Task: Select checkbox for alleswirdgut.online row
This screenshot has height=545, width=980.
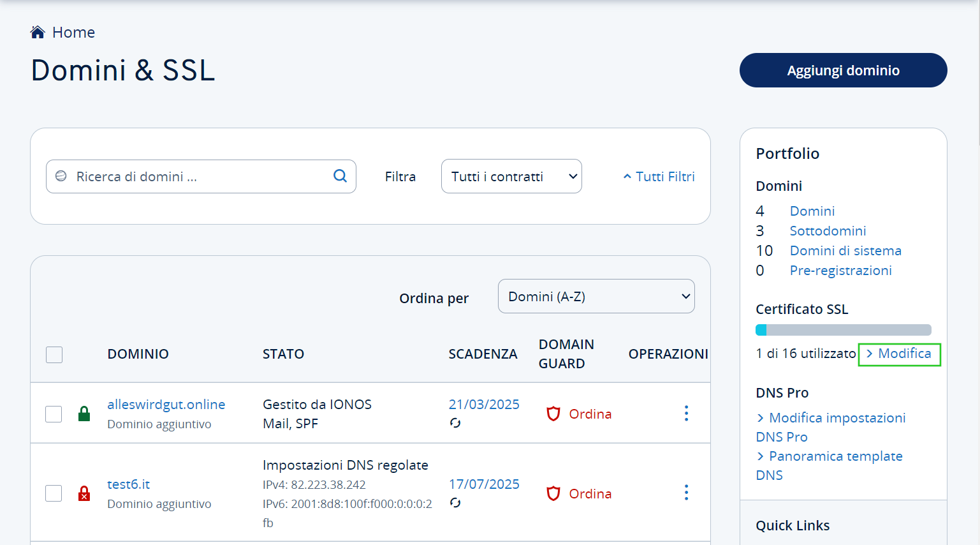Action: 54,414
